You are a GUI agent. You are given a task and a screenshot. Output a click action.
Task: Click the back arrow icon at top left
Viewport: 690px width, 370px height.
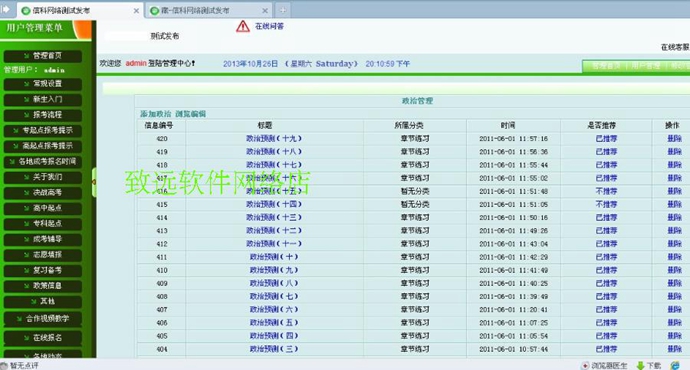click(x=6, y=9)
